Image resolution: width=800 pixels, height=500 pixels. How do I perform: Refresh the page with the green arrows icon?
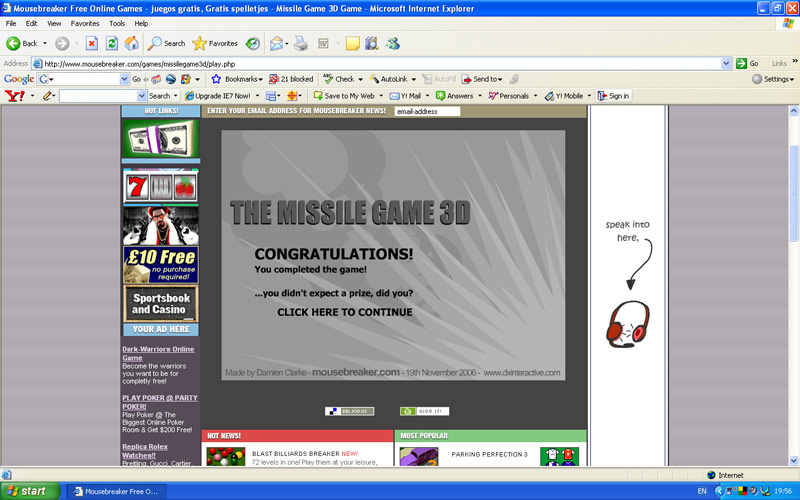pos(112,43)
